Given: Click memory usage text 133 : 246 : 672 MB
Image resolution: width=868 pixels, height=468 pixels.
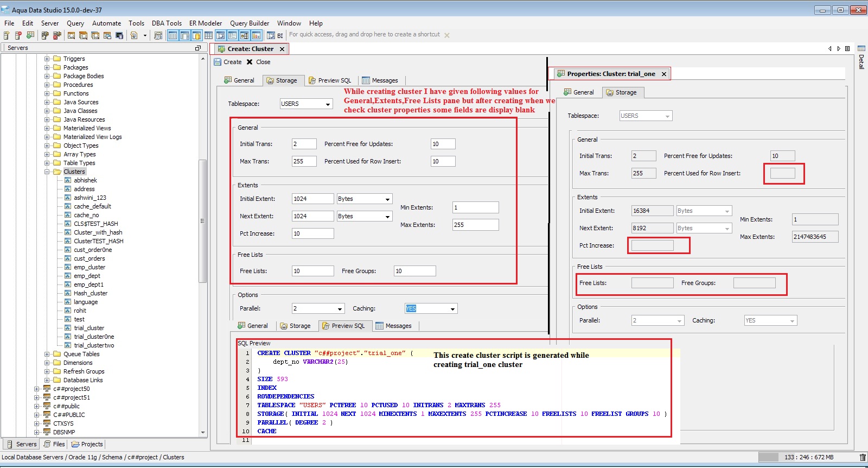Looking at the screenshot, I should 809,457.
